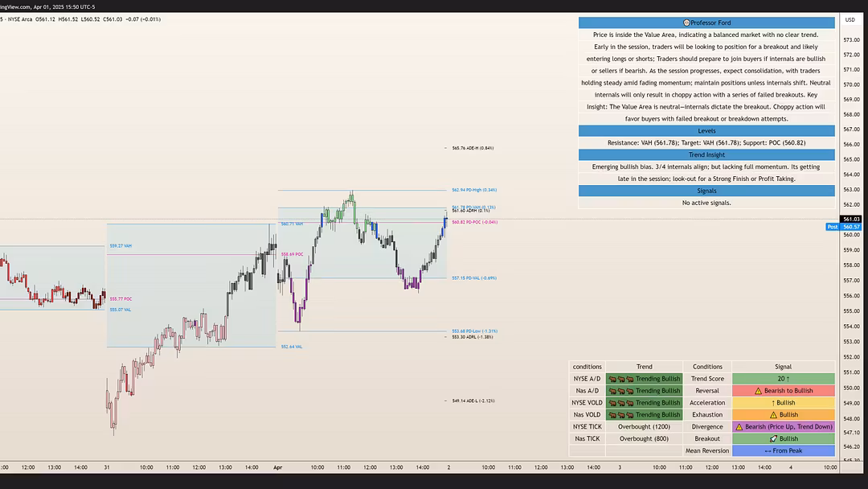This screenshot has width=868, height=489.
Task: Click the blue Post price label
Action: coord(833,227)
